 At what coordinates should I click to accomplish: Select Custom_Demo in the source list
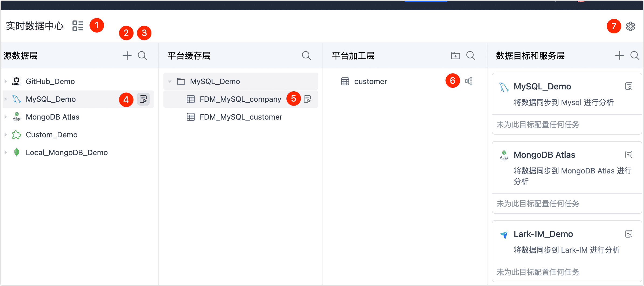[x=51, y=135]
